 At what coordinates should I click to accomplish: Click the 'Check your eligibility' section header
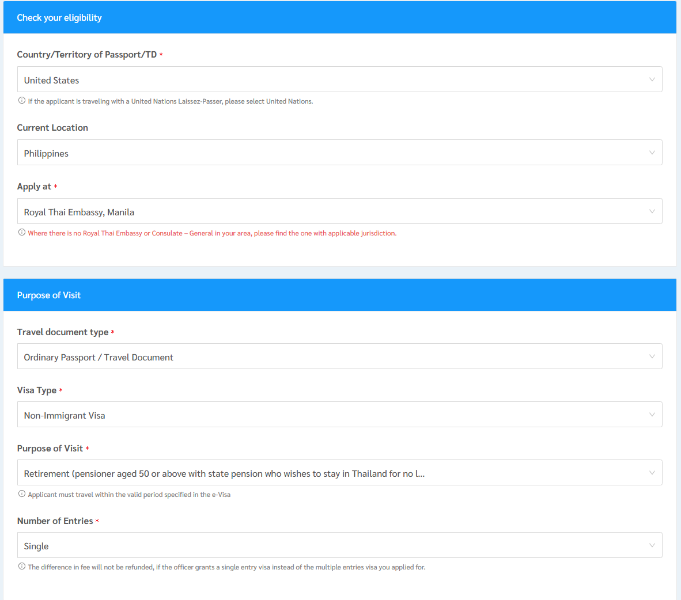pyautogui.click(x=59, y=18)
